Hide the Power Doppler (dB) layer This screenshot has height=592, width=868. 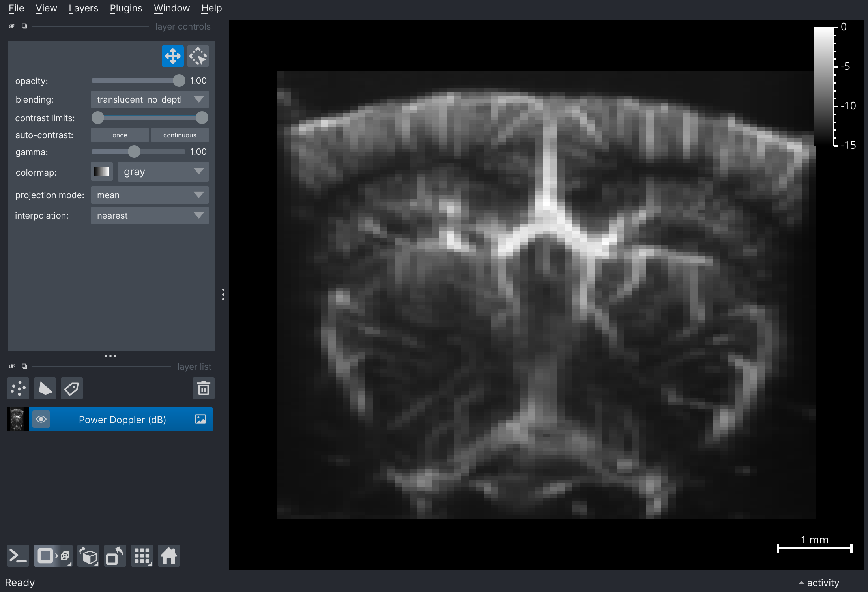[x=41, y=419]
